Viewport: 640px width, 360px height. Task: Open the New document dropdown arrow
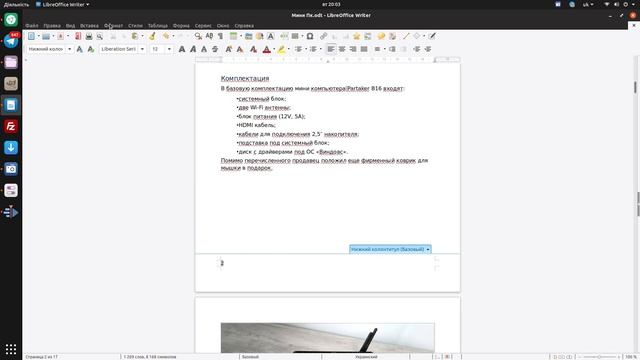point(39,36)
